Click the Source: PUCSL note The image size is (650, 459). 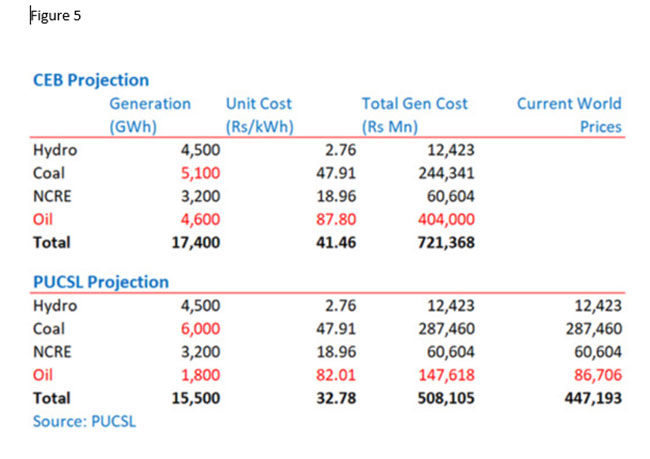(x=84, y=421)
